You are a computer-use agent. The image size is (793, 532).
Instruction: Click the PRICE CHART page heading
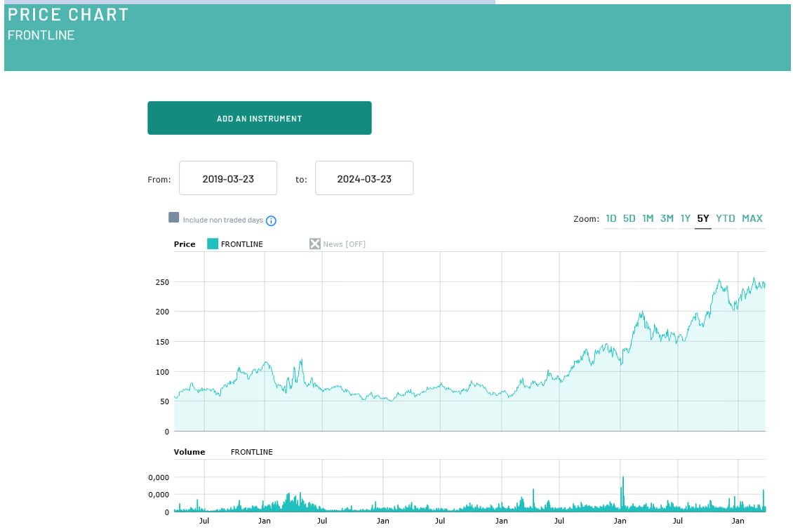tap(68, 15)
